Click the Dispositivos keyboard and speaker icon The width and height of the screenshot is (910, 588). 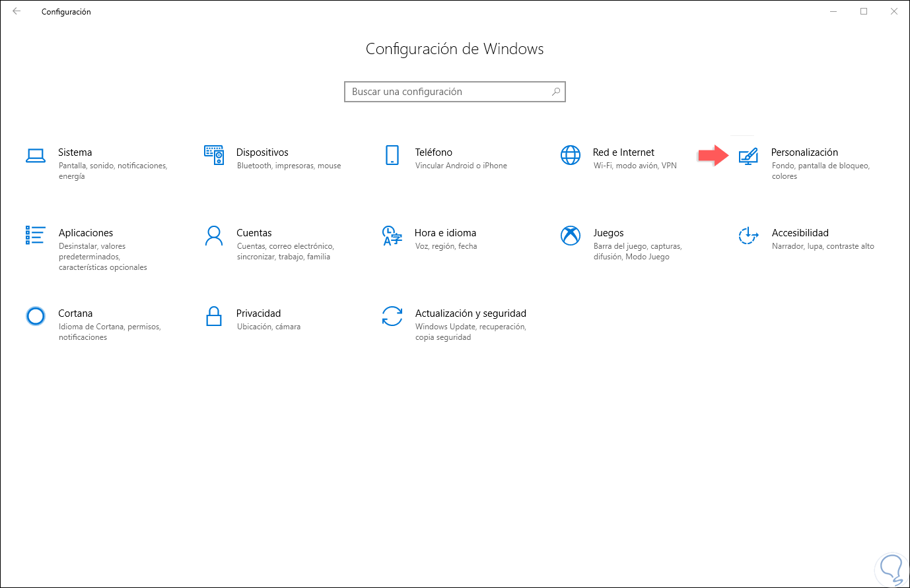pyautogui.click(x=214, y=155)
